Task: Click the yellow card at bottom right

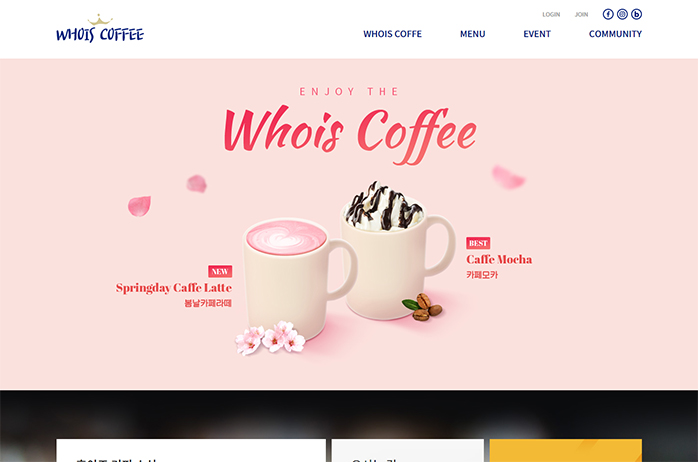Action: pyautogui.click(x=566, y=450)
